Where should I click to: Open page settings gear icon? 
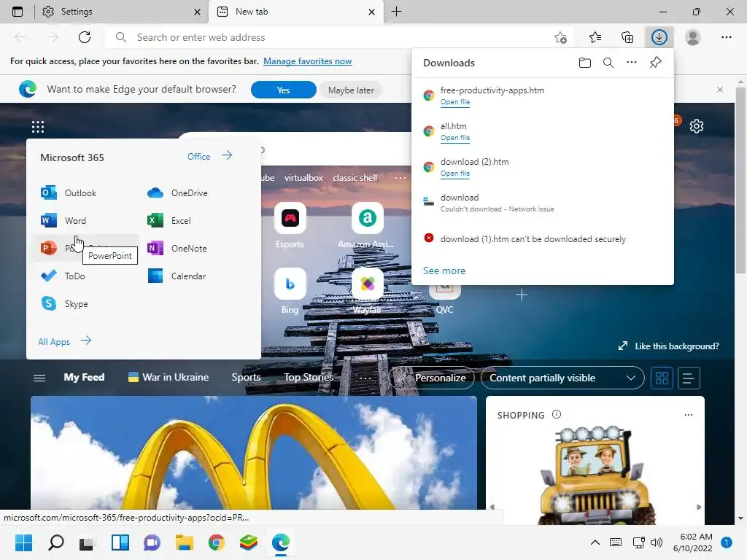pos(697,126)
